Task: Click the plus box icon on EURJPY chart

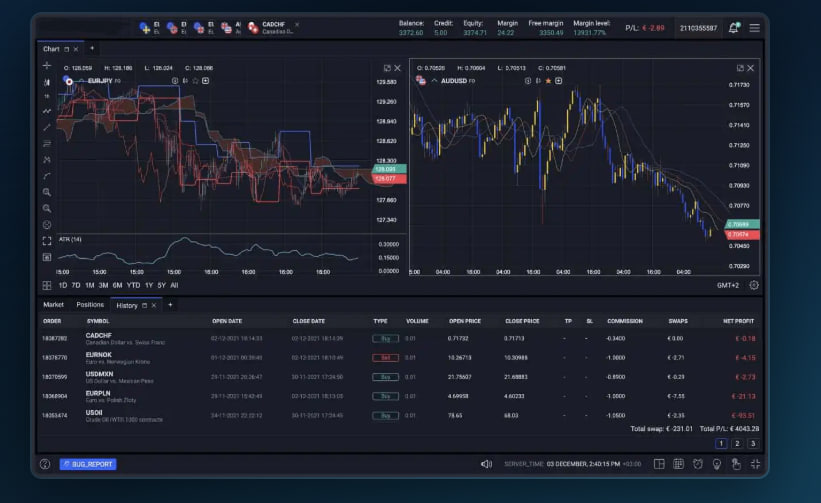Action: pyautogui.click(x=206, y=81)
